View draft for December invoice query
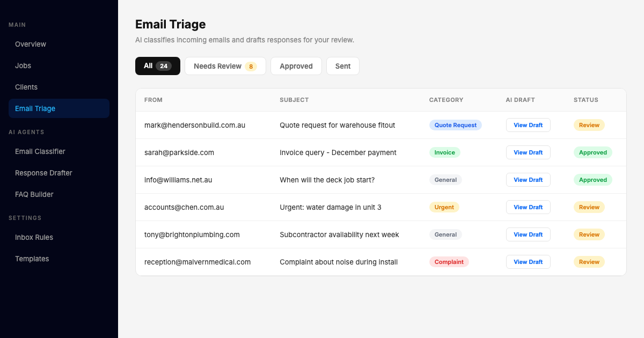 tap(528, 152)
